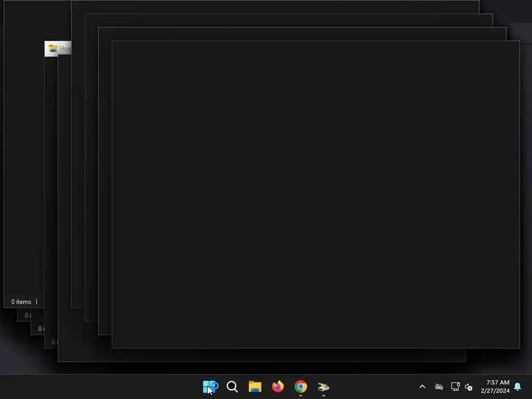Open the disk utility app in the taskbar
The width and height of the screenshot is (532, 399).
(x=323, y=387)
